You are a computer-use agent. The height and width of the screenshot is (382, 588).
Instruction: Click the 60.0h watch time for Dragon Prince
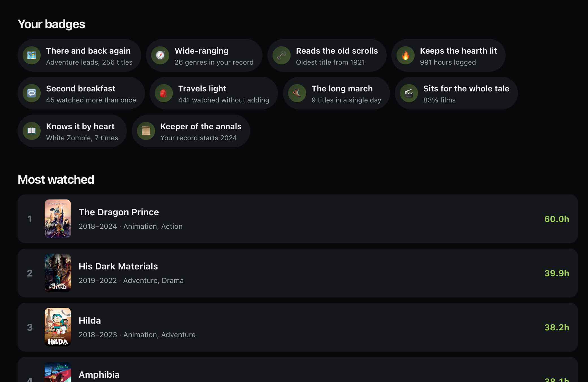557,219
